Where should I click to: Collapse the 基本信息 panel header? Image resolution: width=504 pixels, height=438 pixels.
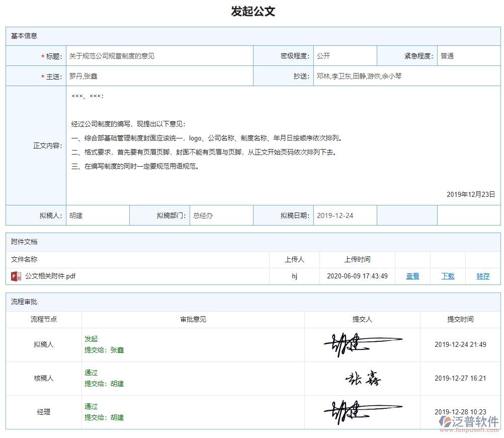click(21, 36)
